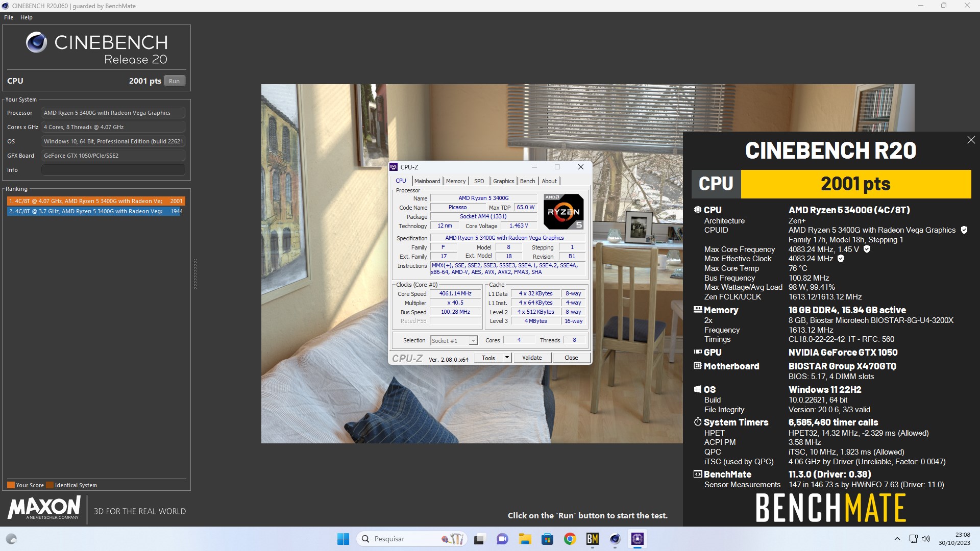Viewport: 980px width, 551px height.
Task: Click the volume icon in system tray
Action: [x=926, y=539]
